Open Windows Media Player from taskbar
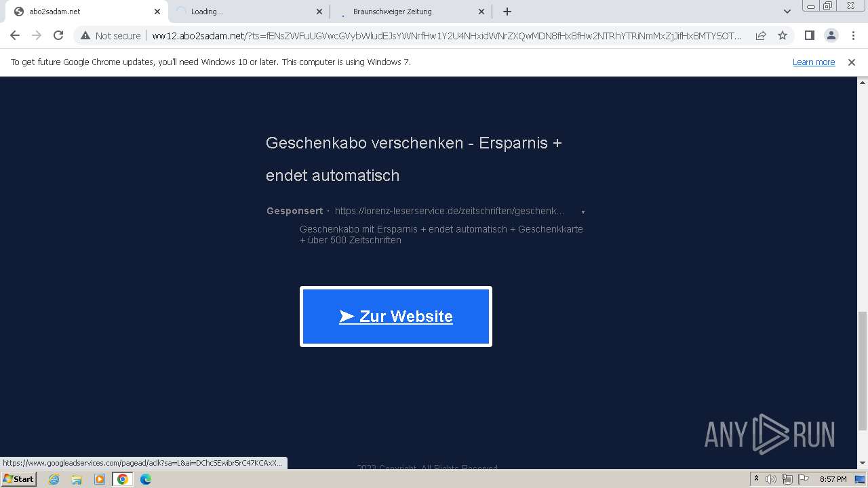Screen dimensions: 868x488 coord(100,479)
